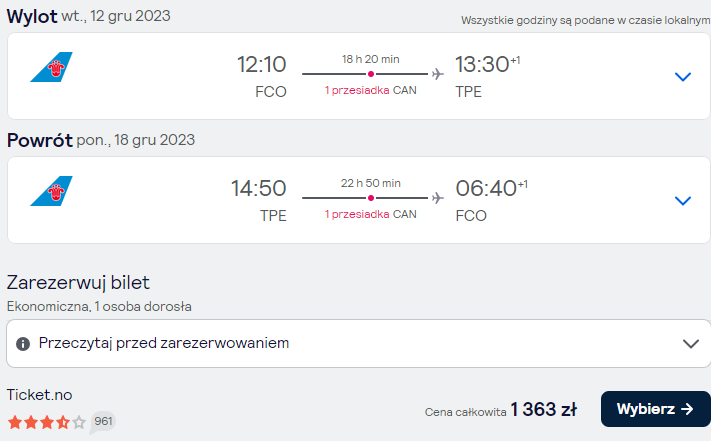Expand the return flight details chevron

(x=683, y=200)
